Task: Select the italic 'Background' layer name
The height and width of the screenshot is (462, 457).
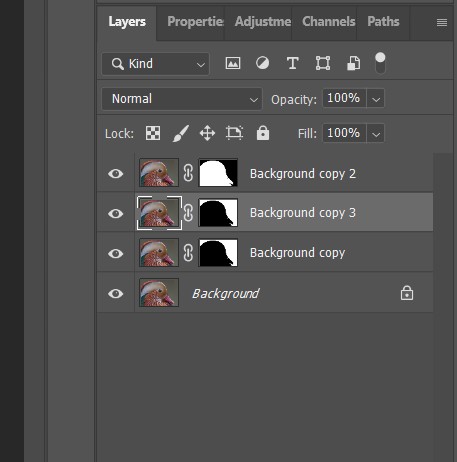Action: coord(225,294)
